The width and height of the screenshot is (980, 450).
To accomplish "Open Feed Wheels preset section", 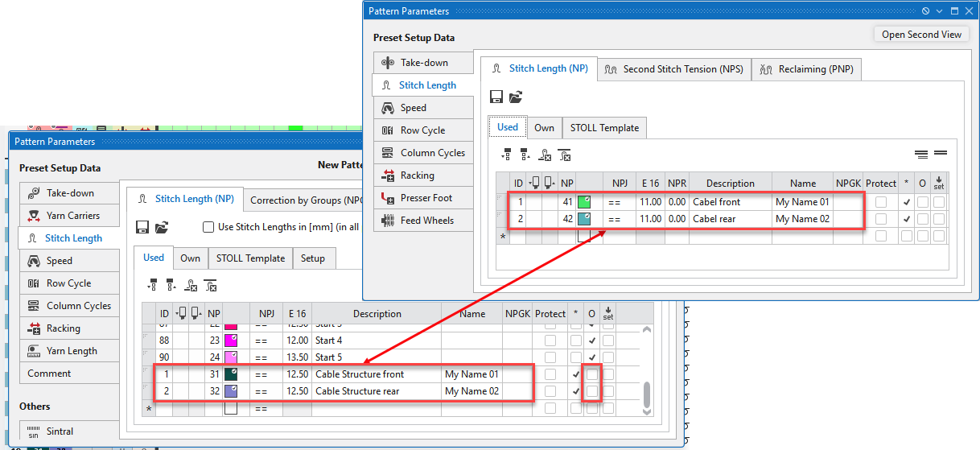I will tap(426, 221).
